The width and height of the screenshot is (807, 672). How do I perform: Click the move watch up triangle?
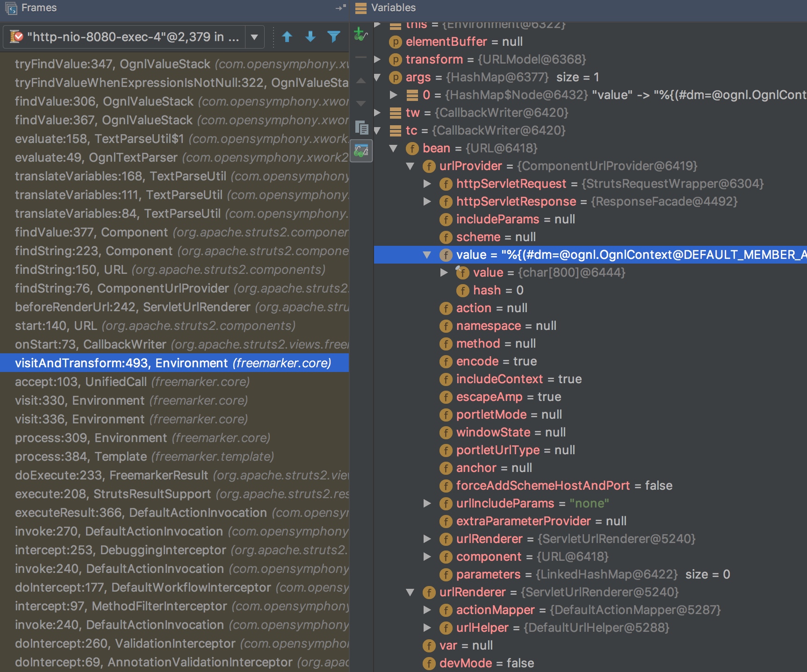tap(361, 81)
